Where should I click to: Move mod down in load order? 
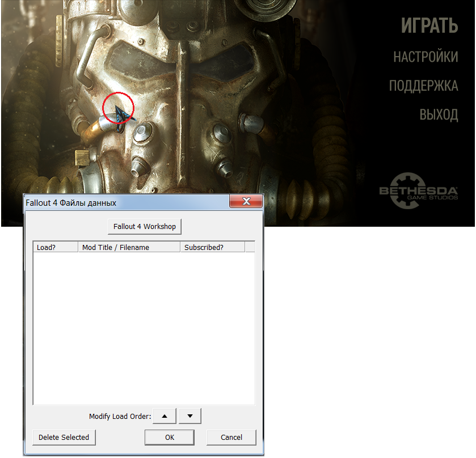[190, 416]
